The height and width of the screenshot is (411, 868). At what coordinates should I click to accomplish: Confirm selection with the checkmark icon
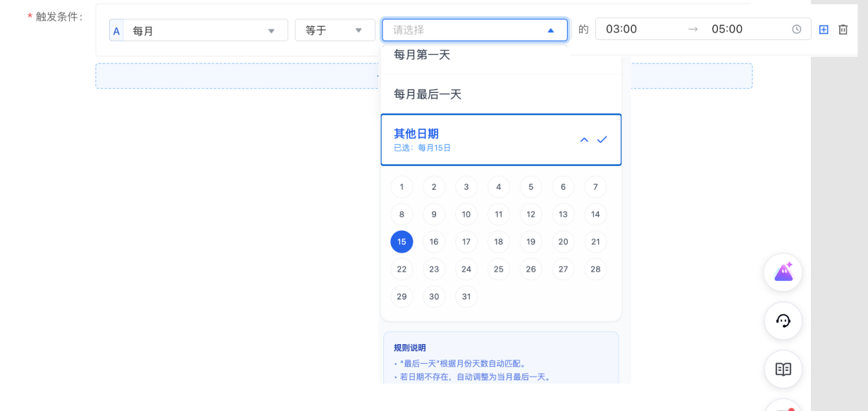[x=602, y=139]
